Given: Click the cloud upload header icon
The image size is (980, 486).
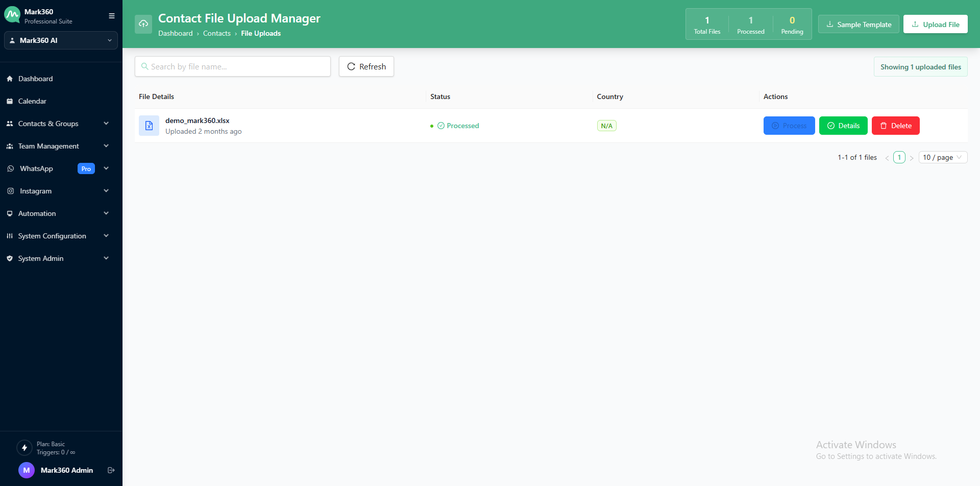Looking at the screenshot, I should coord(143,24).
